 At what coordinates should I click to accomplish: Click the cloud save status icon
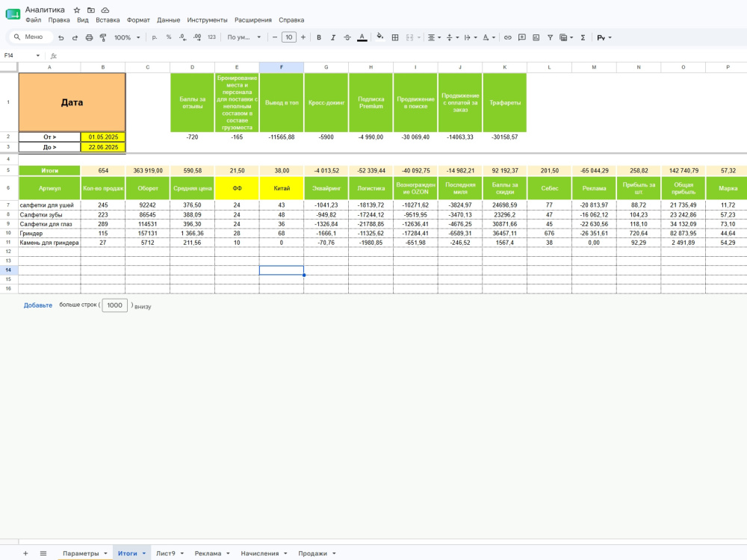pyautogui.click(x=105, y=10)
